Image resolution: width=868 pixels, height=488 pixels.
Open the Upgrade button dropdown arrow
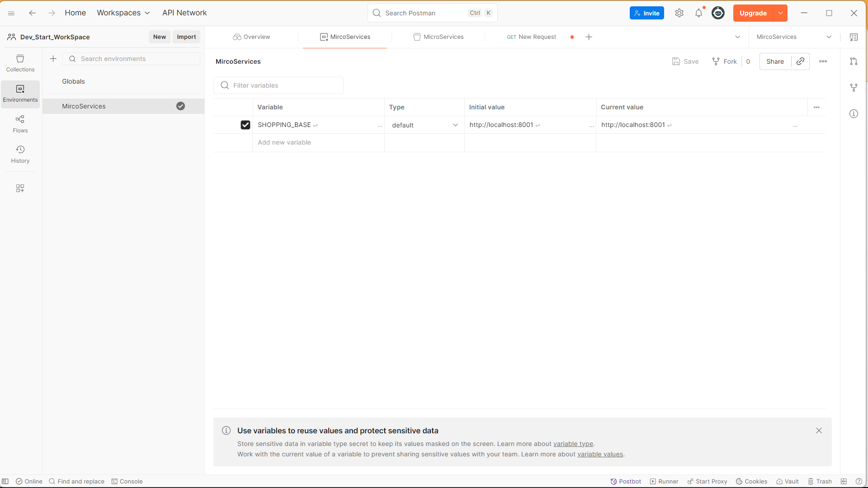(x=780, y=13)
